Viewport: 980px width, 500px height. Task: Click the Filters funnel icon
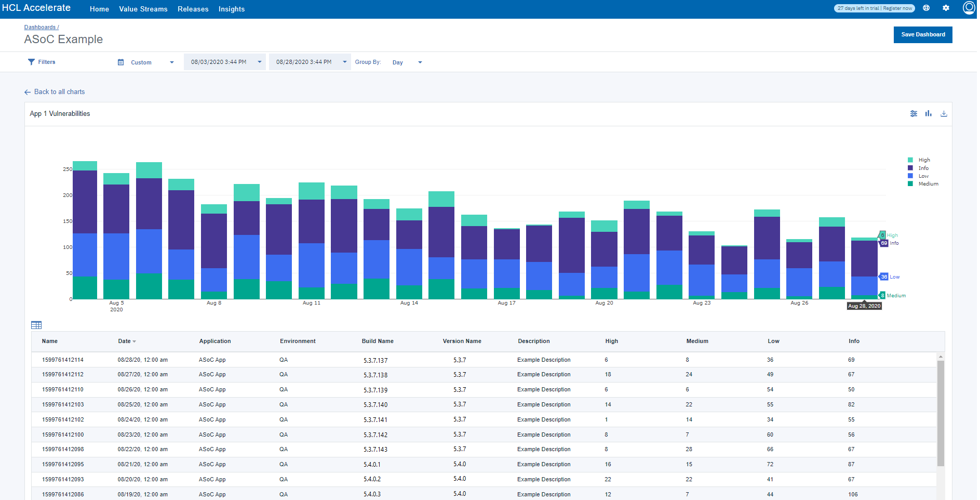(x=31, y=62)
